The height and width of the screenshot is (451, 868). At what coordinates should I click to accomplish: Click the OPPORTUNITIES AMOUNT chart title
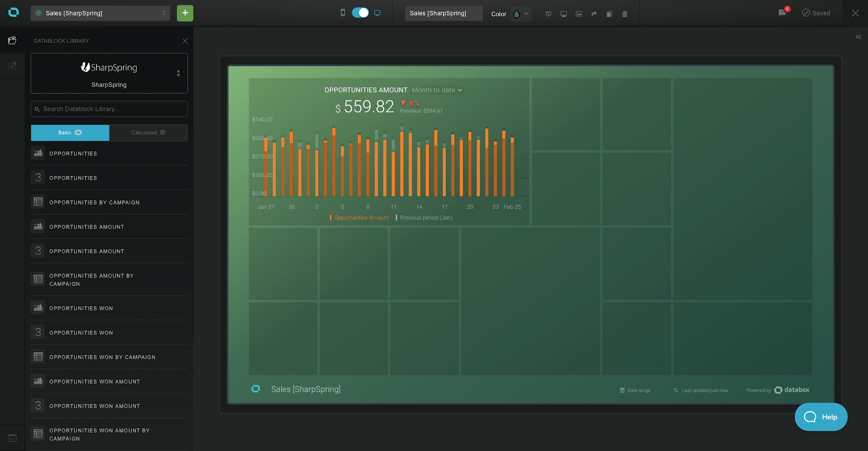pyautogui.click(x=366, y=90)
